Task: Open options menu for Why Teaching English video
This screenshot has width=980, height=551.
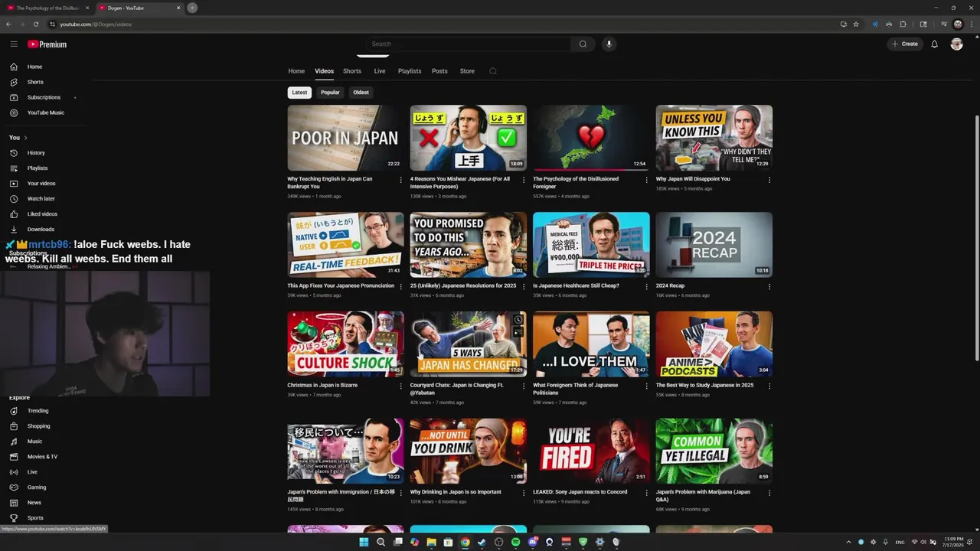Action: 400,180
